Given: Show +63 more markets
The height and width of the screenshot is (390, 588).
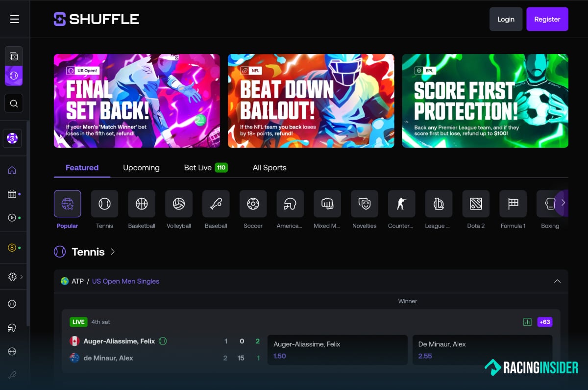Looking at the screenshot, I should tap(544, 322).
